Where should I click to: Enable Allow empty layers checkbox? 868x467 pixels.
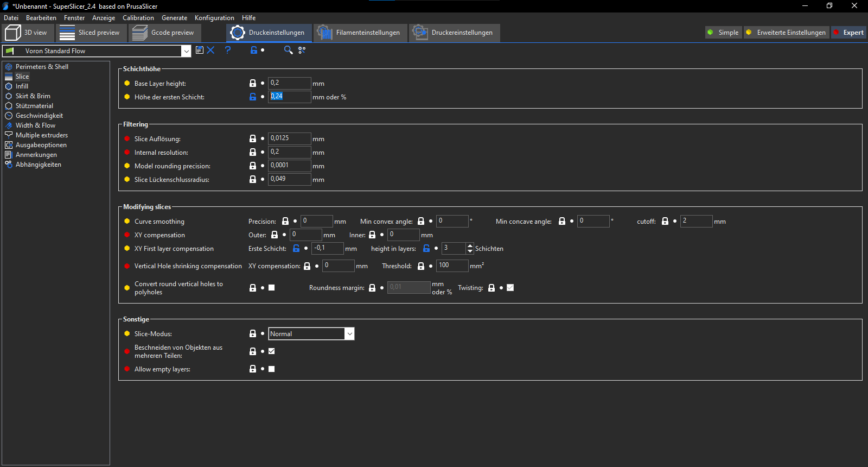(x=272, y=369)
